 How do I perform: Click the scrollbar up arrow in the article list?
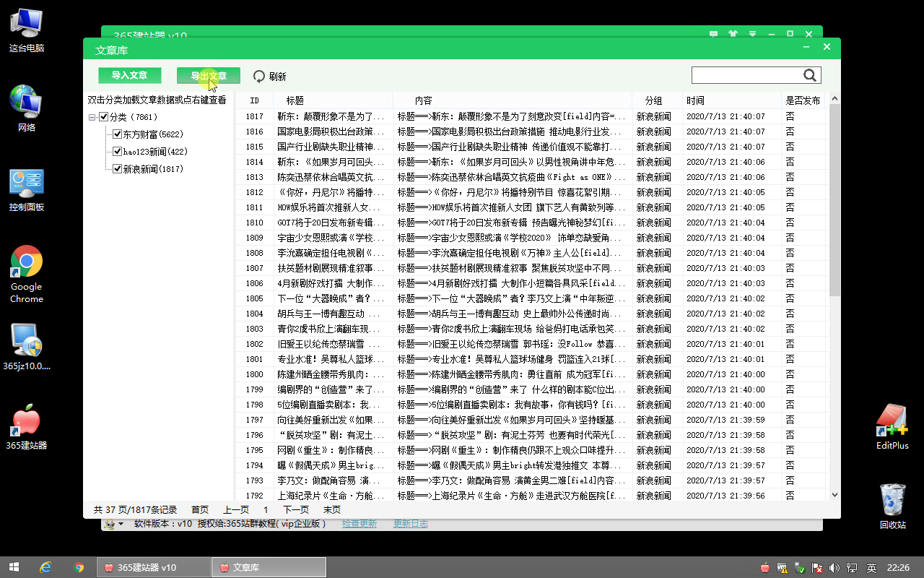click(x=834, y=99)
